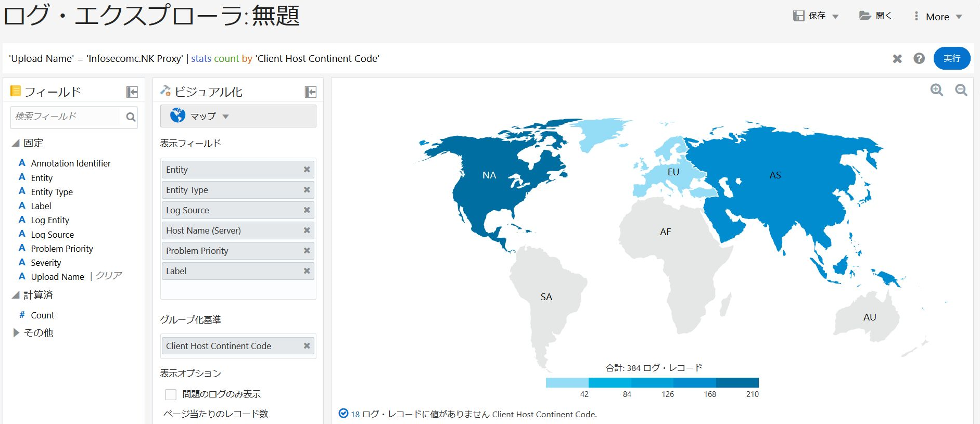Remove Host Name (Server) display field
This screenshot has height=424, width=980.
(307, 230)
